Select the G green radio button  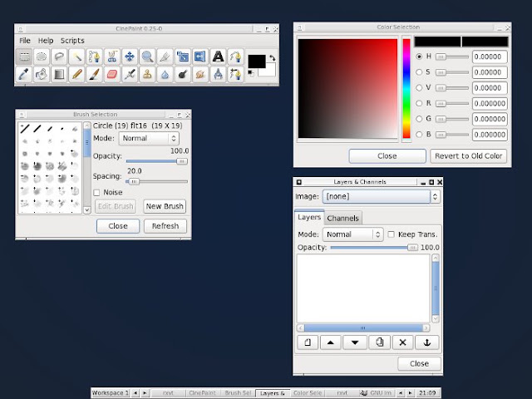pyautogui.click(x=419, y=119)
